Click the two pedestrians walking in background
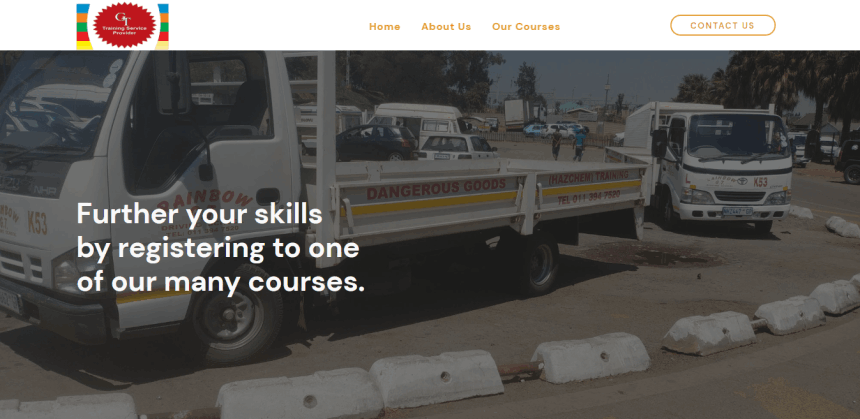860x419 pixels. click(x=568, y=145)
